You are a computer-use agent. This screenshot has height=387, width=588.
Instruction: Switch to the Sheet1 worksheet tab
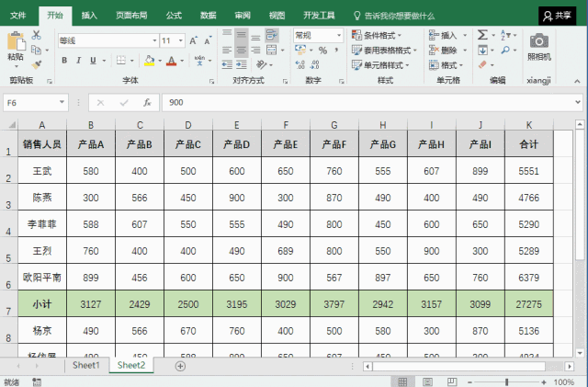click(87, 365)
